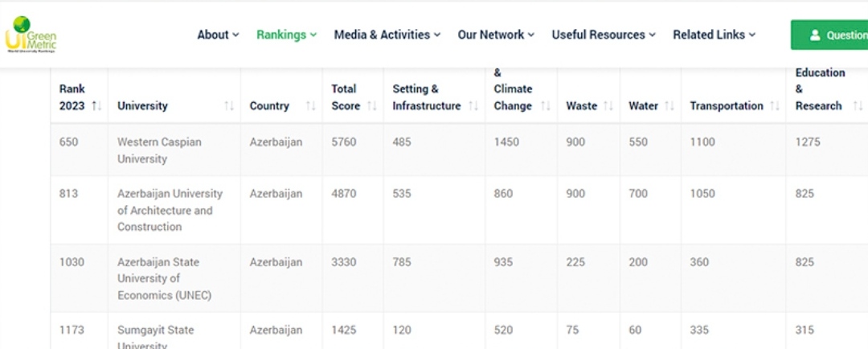868x349 pixels.
Task: Sort by Education & Research arrows
Action: [x=858, y=106]
